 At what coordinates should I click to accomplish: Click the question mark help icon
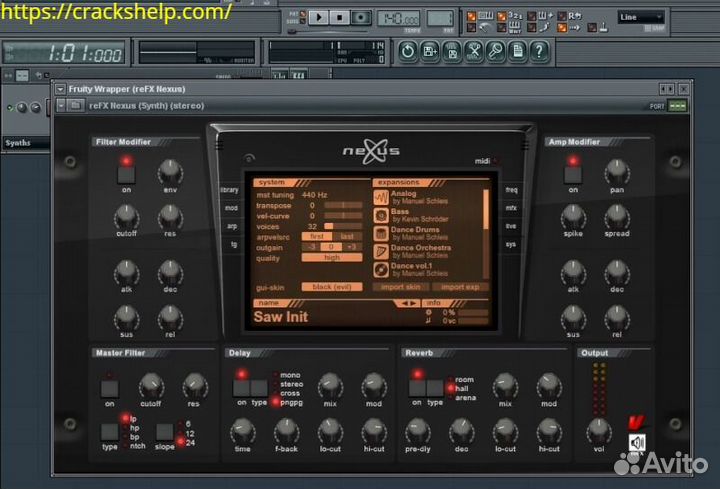click(x=540, y=51)
